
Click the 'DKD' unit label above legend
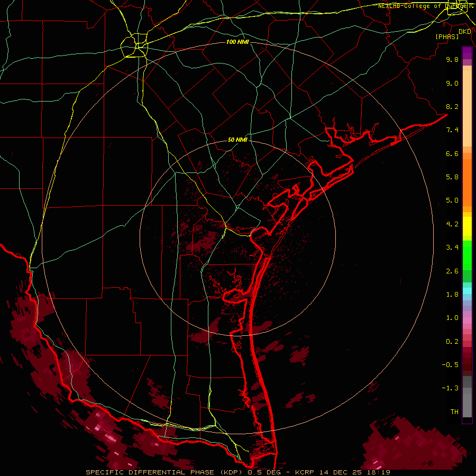pos(465,31)
